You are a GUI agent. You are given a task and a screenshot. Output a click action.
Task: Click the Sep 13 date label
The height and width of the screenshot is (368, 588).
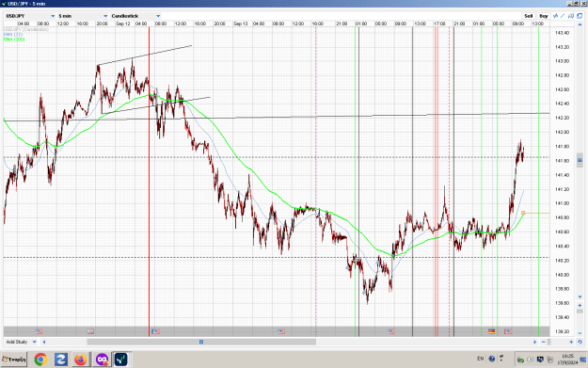click(x=241, y=24)
